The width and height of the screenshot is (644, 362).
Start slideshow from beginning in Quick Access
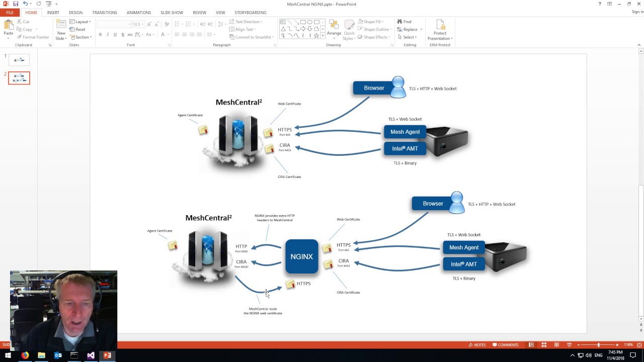click(x=49, y=4)
